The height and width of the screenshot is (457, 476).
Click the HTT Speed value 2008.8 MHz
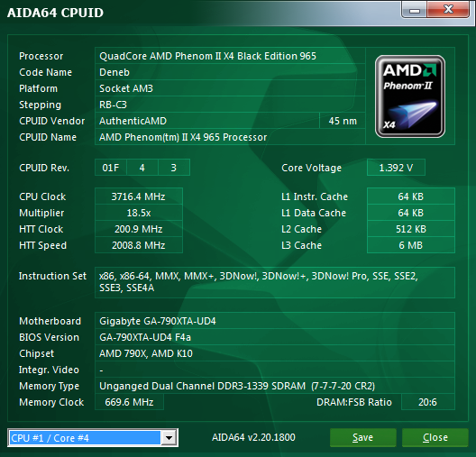click(x=139, y=245)
